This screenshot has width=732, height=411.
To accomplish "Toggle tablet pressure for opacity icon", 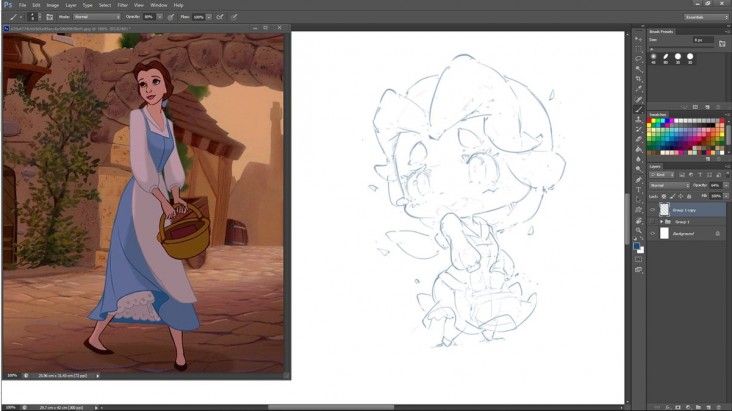I will pos(171,17).
